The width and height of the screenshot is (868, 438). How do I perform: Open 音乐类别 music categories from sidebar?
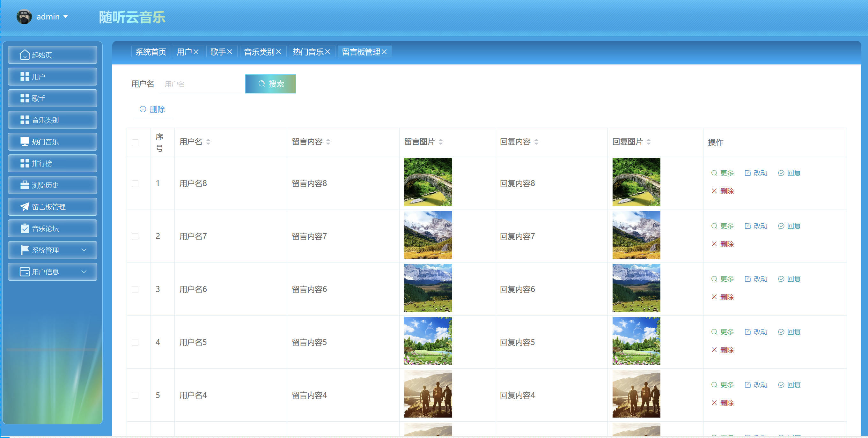click(x=52, y=120)
